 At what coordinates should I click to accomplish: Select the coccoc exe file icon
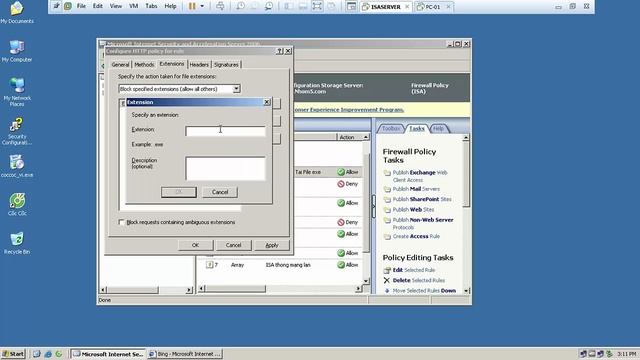point(17,166)
